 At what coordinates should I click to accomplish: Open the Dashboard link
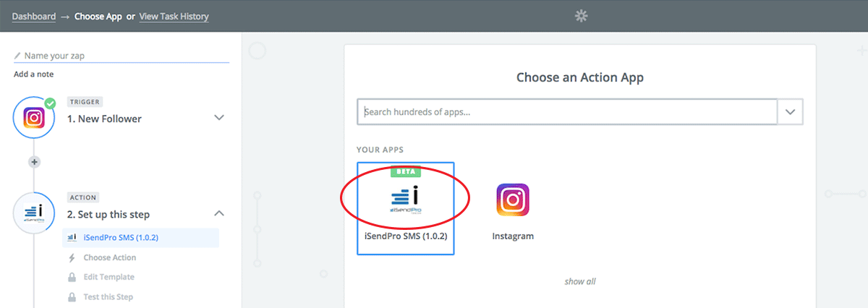point(34,16)
